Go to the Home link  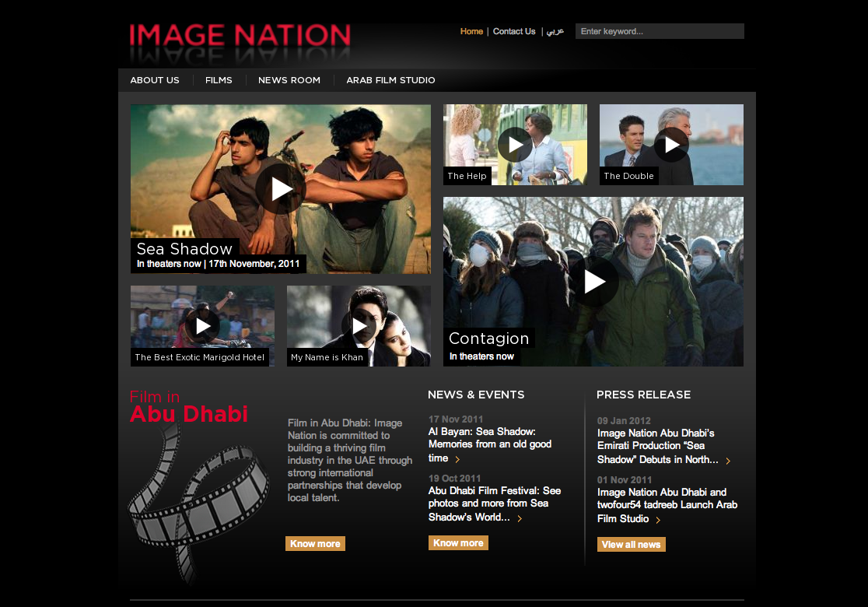point(471,32)
